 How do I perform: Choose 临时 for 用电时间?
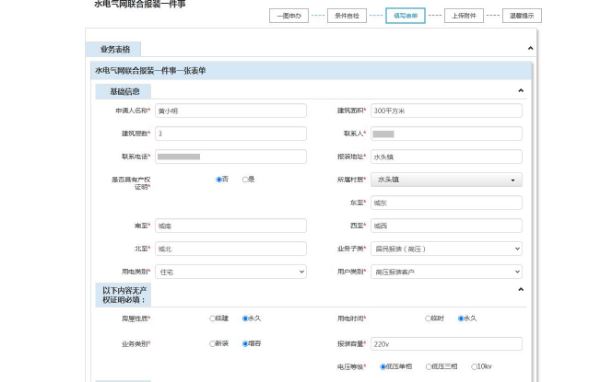click(x=428, y=318)
